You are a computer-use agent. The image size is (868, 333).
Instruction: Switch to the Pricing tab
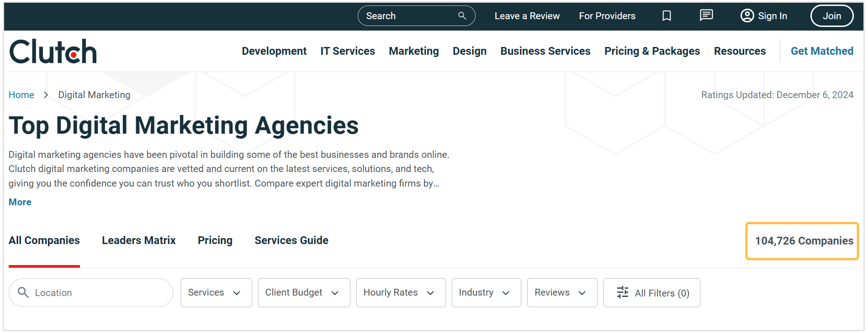215,240
